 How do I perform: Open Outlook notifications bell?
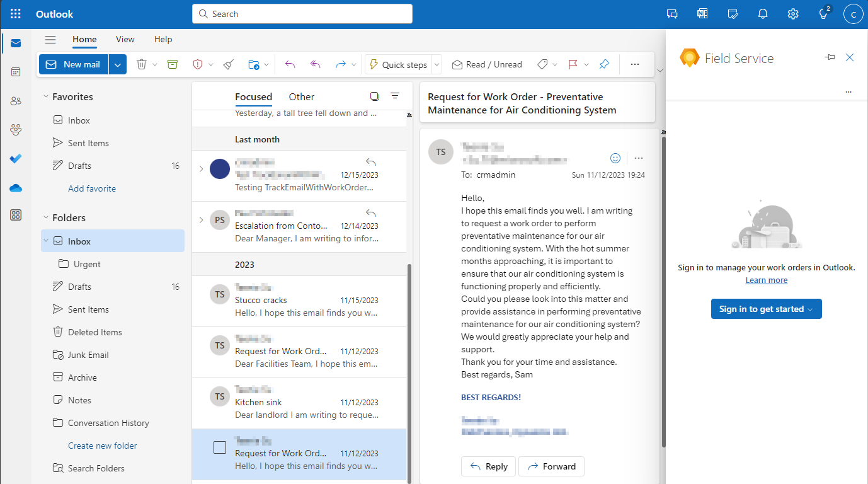pos(762,13)
